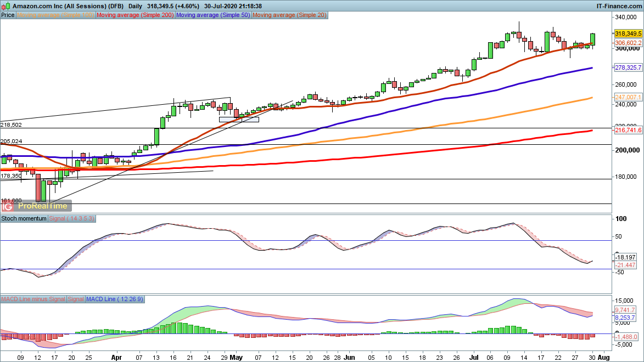
Task: Click the 180,000 price axis label
Action: 625,177
